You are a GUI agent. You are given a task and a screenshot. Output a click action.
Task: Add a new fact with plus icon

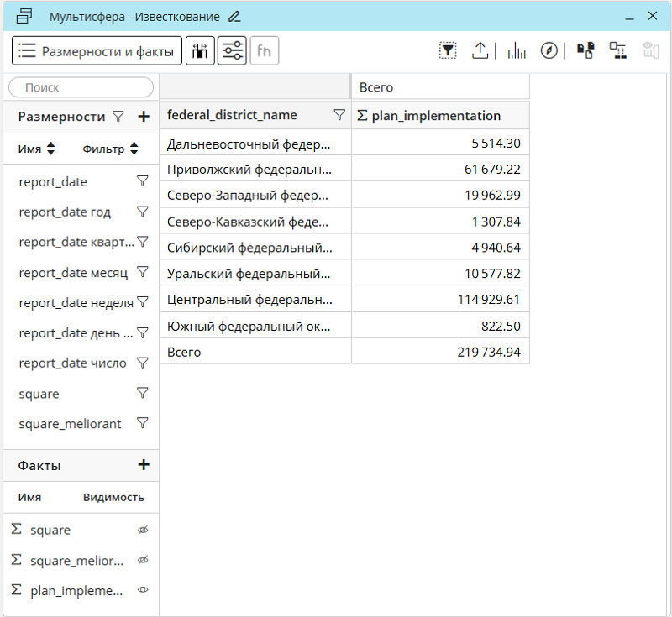pyautogui.click(x=143, y=465)
